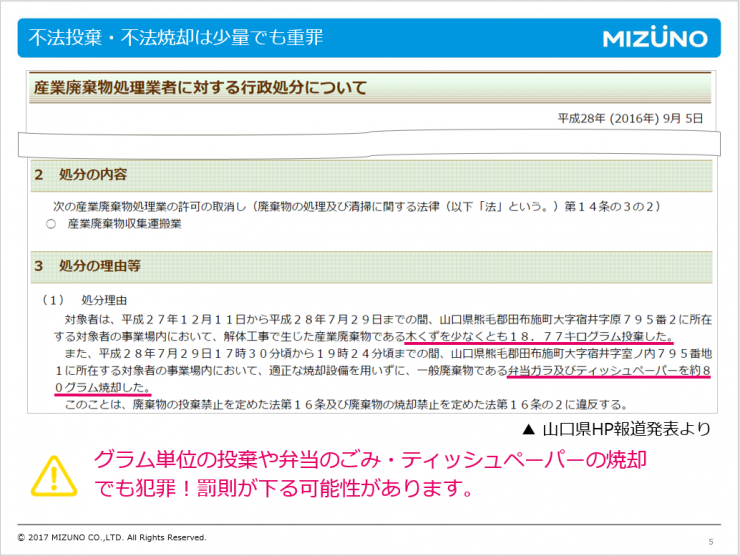Click the copyright notice 2017 MIZUNO CO.,LTD.

coord(112,537)
